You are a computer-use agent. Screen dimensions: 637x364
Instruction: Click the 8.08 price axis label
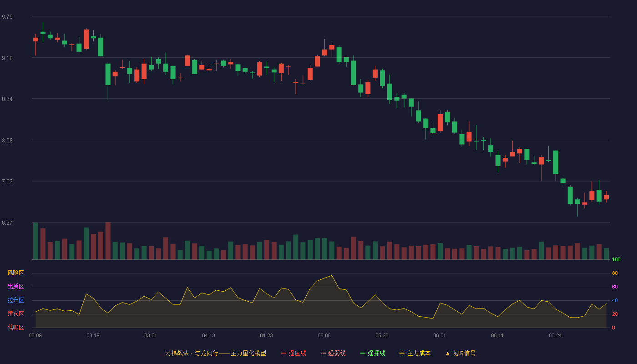coord(7,141)
